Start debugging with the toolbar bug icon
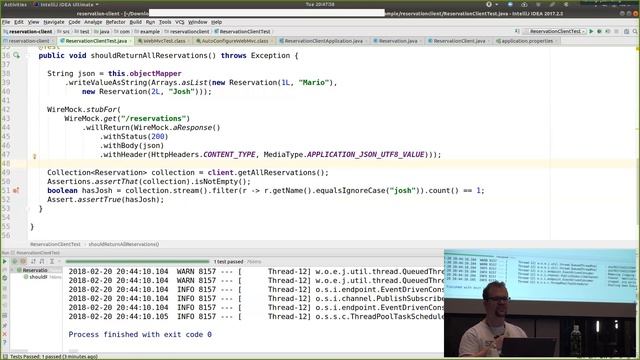This screenshot has width=640, height=360. pyautogui.click(x=599, y=31)
